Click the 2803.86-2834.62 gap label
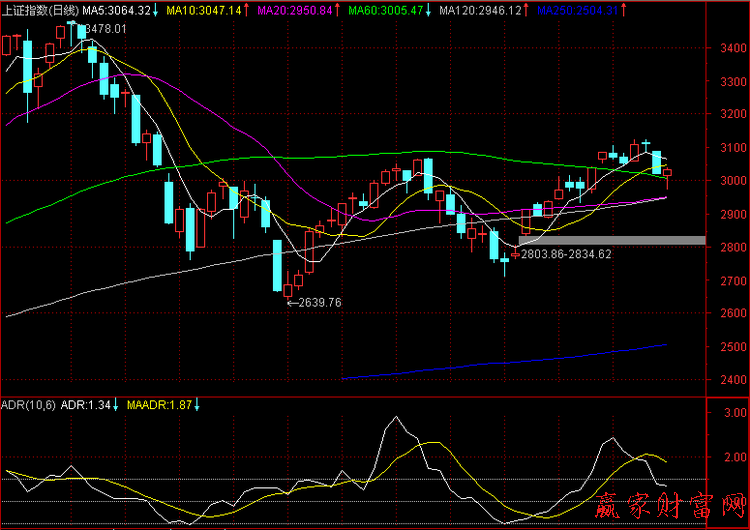750x530 pixels. 565,255
